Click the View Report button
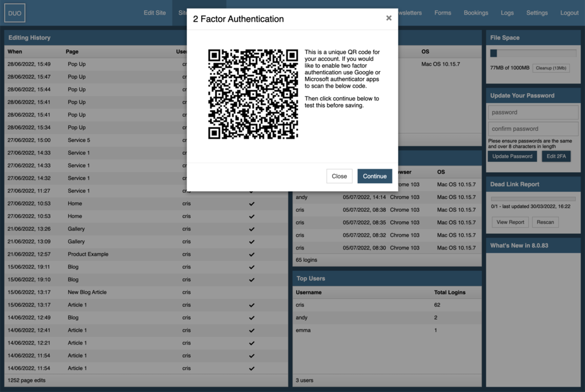This screenshot has height=392, width=585. (x=510, y=222)
